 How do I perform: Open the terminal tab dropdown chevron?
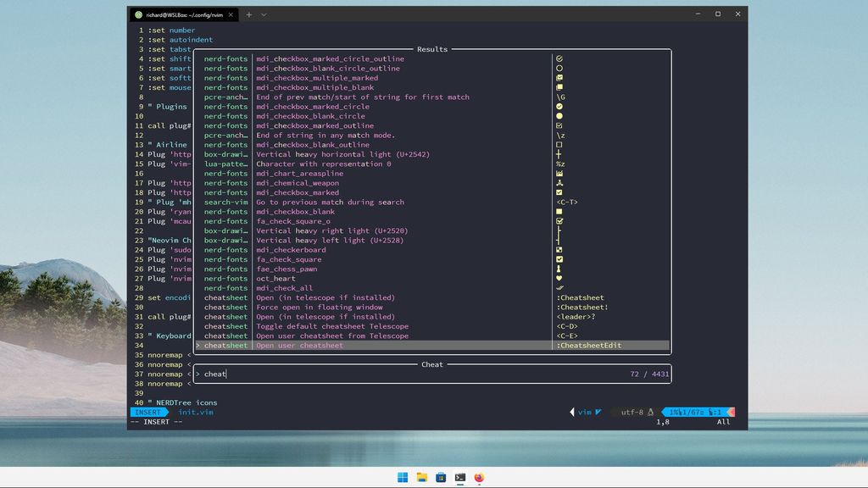tap(263, 14)
